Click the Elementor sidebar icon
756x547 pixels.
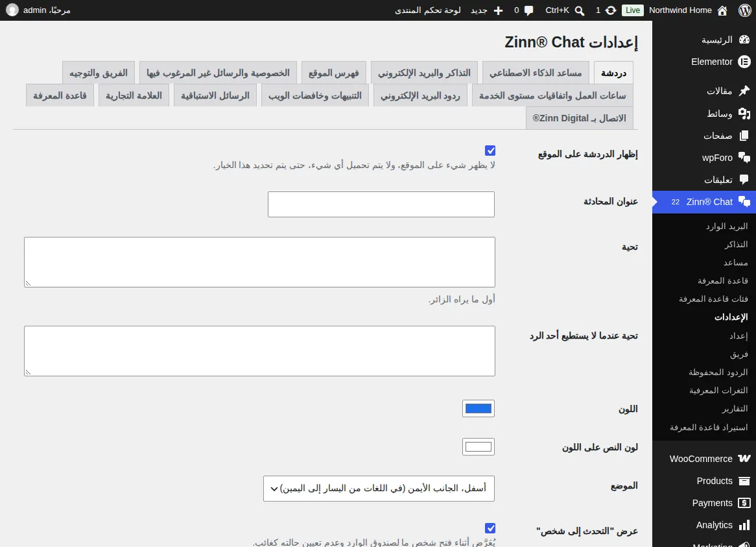click(x=744, y=62)
